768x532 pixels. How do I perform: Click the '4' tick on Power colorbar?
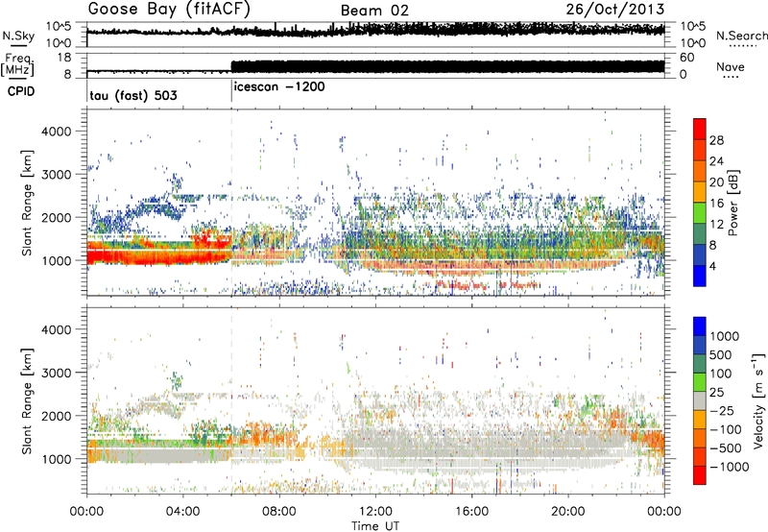coord(713,266)
